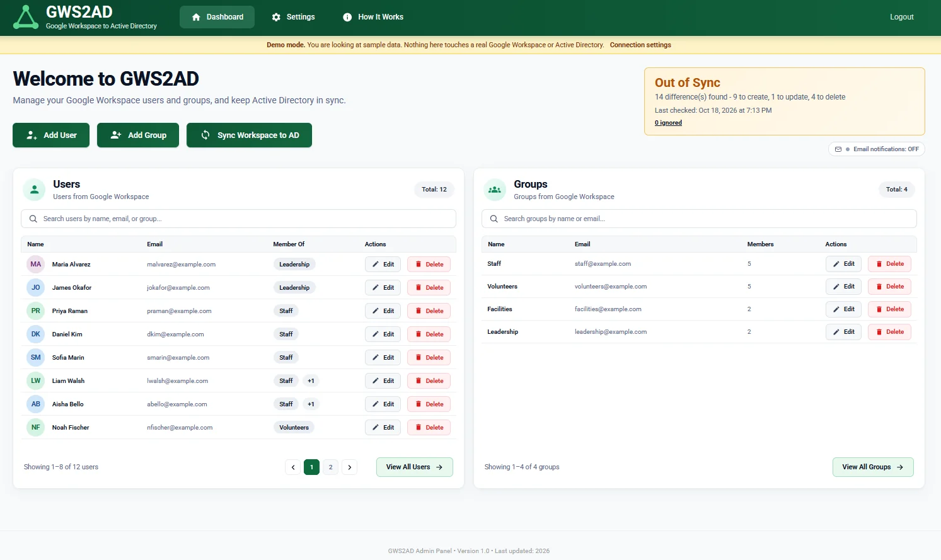The width and height of the screenshot is (941, 560).
Task: Expand +1 groups for Liam Walsh
Action: [311, 381]
